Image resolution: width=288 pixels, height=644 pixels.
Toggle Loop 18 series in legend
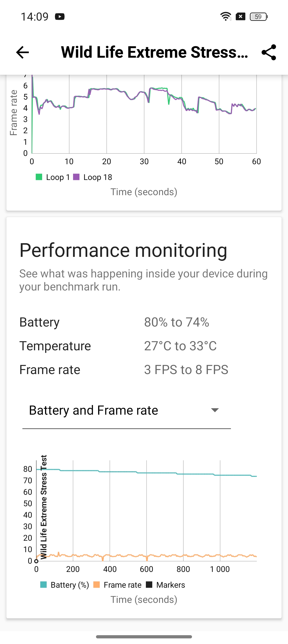[x=93, y=177]
